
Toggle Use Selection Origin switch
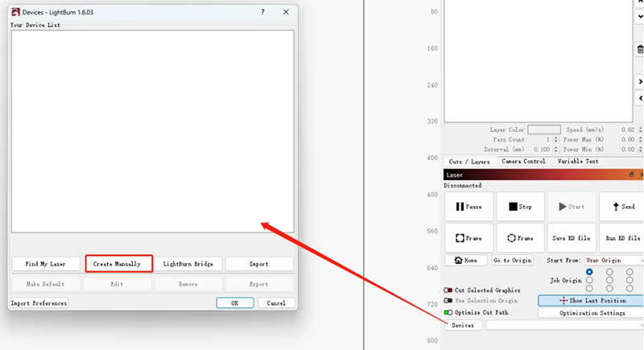448,301
